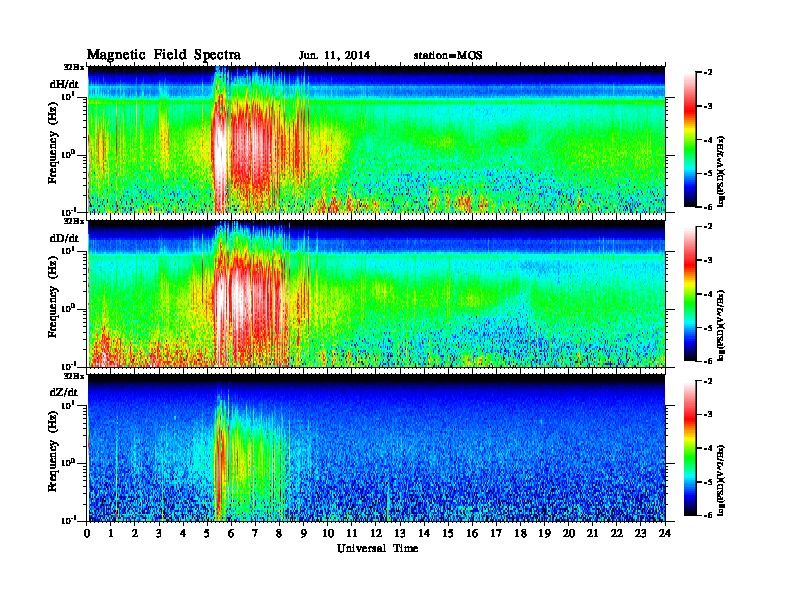Click the hour 16 time-axis tick label
792x612 pixels.
click(x=472, y=533)
